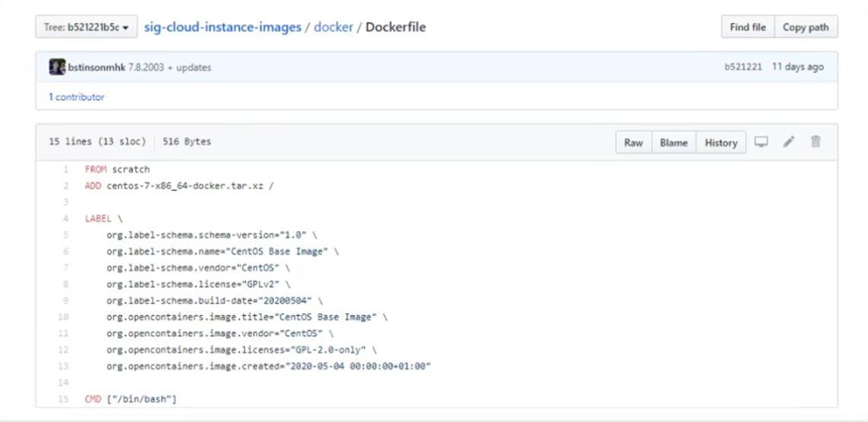This screenshot has width=868, height=422.
Task: Click line number 4 beside LABEL
Action: pyautogui.click(x=66, y=219)
